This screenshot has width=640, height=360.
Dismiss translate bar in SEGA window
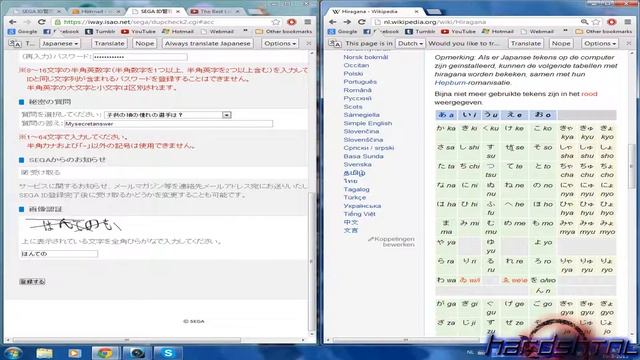coord(309,43)
